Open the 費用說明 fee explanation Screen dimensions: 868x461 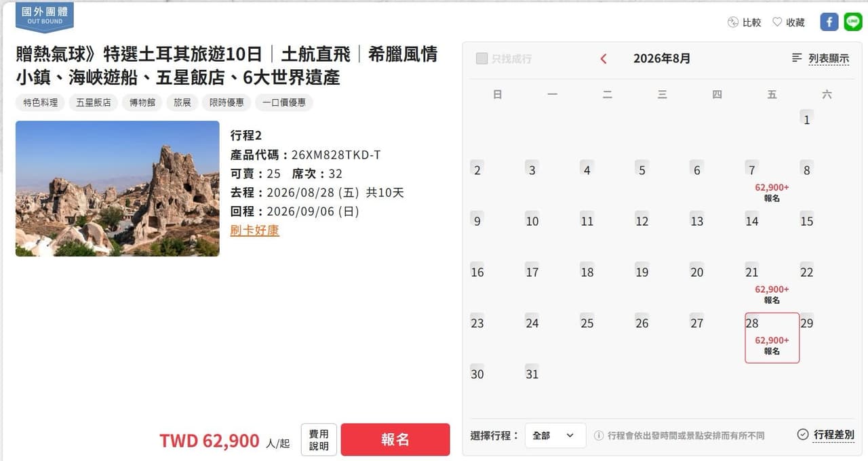(x=319, y=439)
